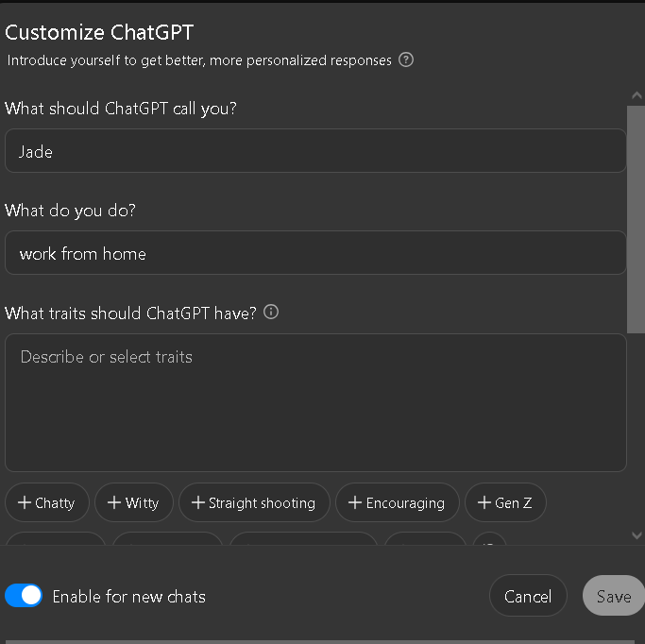The image size is (645, 644).
Task: Click the info icon next to traits question
Action: click(271, 312)
